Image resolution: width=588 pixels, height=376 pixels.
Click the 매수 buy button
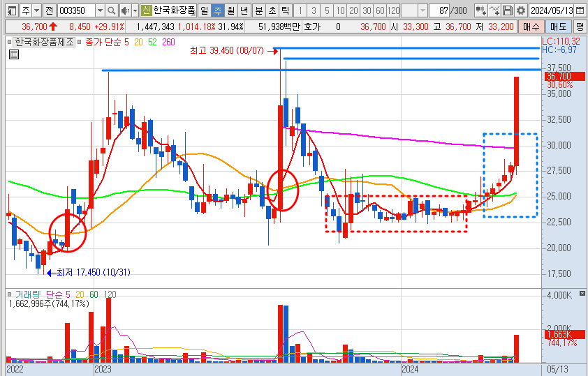click(x=531, y=27)
